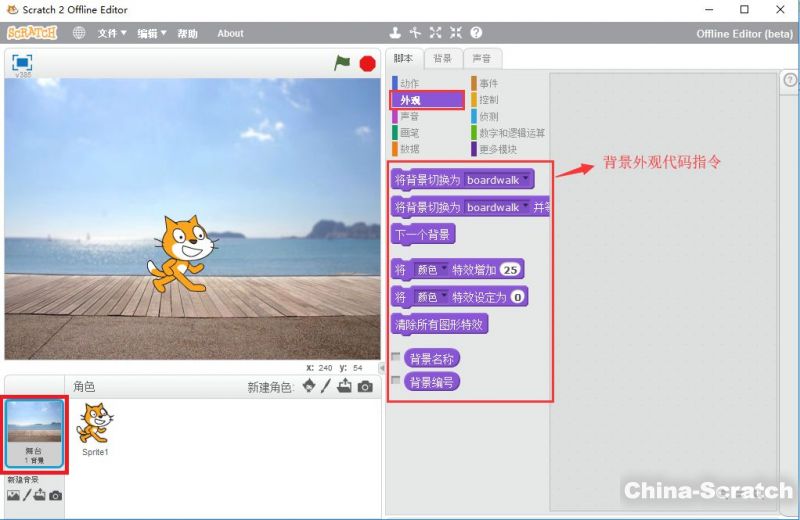Open the help question mark icon in toolbar
800x520 pixels.
(476, 33)
